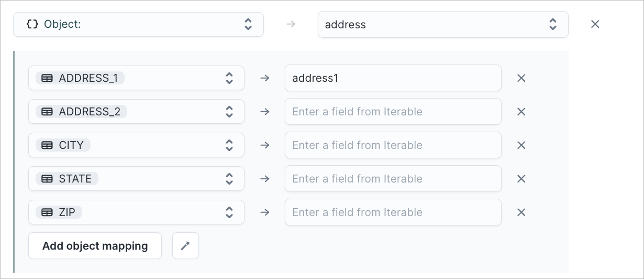644x279 pixels.
Task: Change the STATE source column selector
Action: 136,179
